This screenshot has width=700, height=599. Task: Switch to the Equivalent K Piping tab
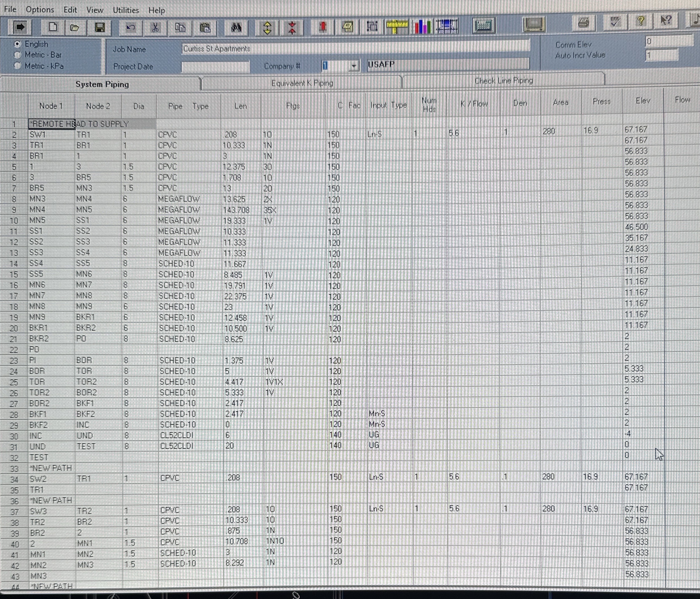coord(302,83)
